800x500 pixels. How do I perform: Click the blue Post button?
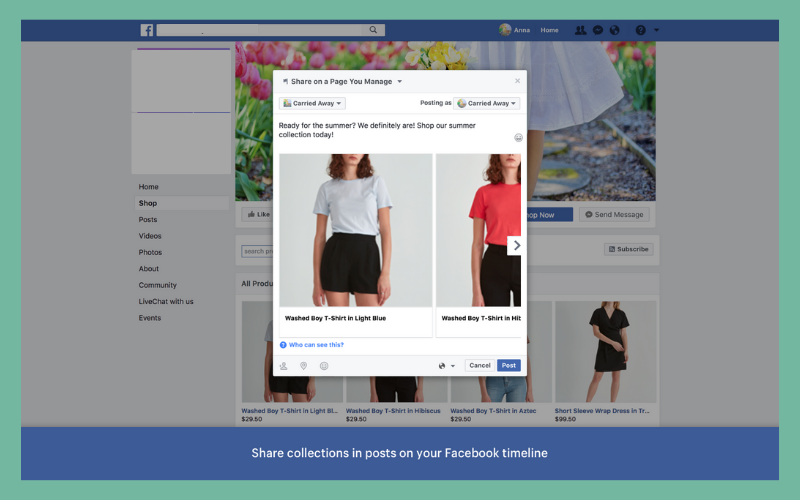coord(509,365)
